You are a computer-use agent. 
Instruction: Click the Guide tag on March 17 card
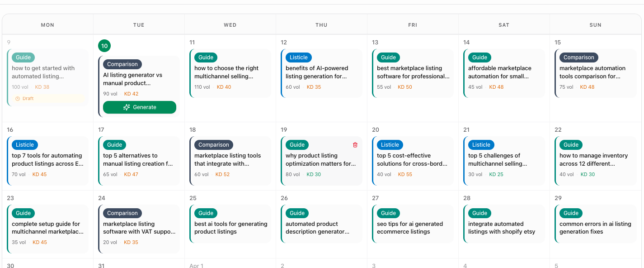point(114,145)
